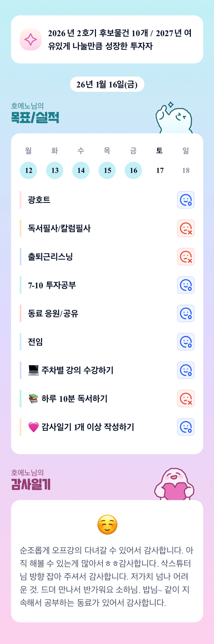Click smiley icon beside 전임

tap(186, 342)
